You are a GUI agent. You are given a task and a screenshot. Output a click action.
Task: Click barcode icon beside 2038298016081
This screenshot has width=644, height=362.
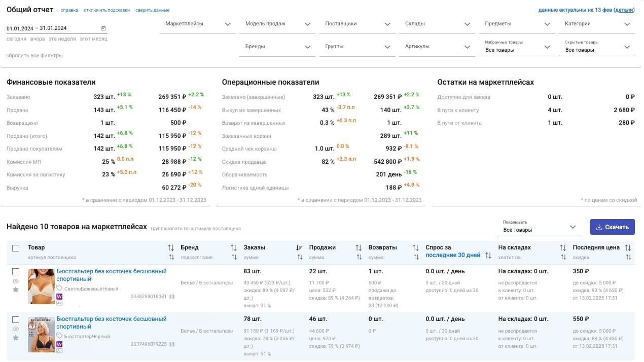click(x=171, y=296)
